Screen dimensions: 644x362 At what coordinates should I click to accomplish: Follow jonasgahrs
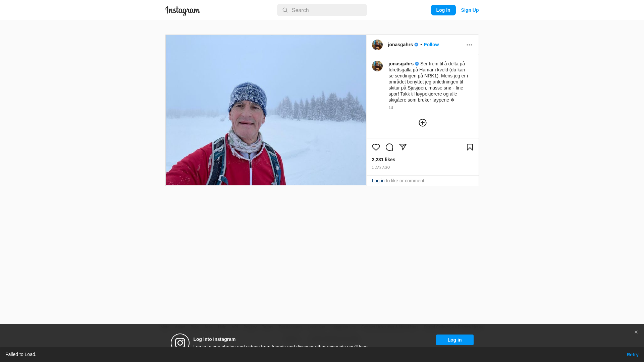coord(431,45)
